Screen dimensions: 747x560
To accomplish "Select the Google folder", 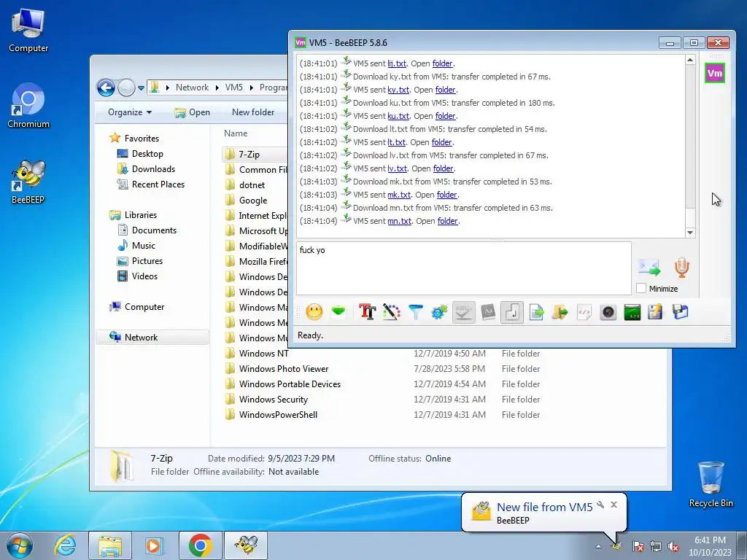I will [x=253, y=200].
